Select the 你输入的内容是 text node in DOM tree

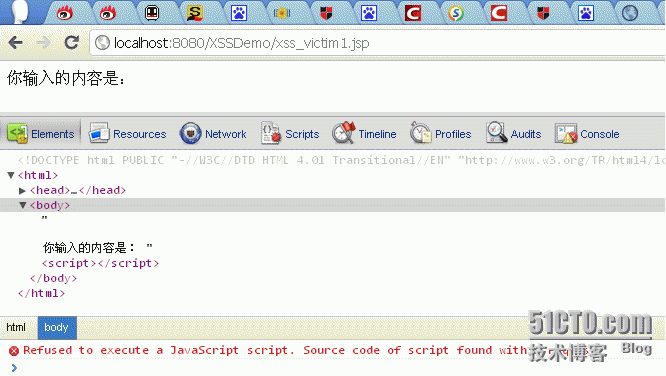coord(97,247)
